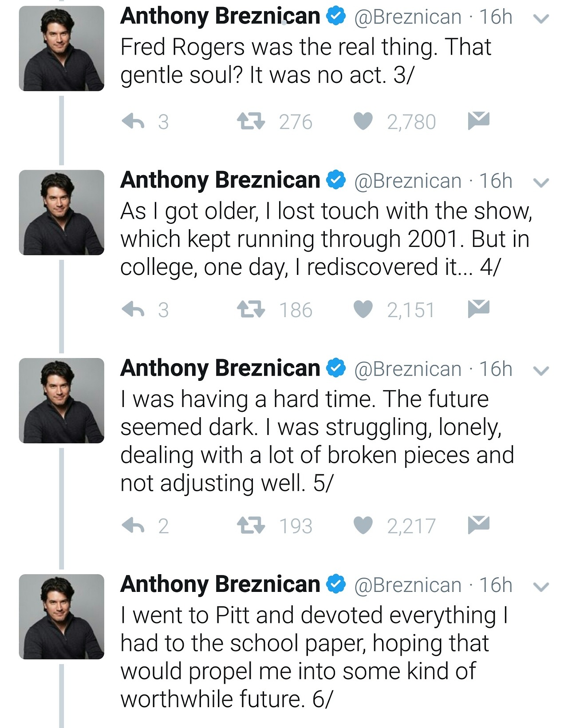Open @Breznican handle on the first tweet
This screenshot has width=568, height=728.
click(407, 17)
